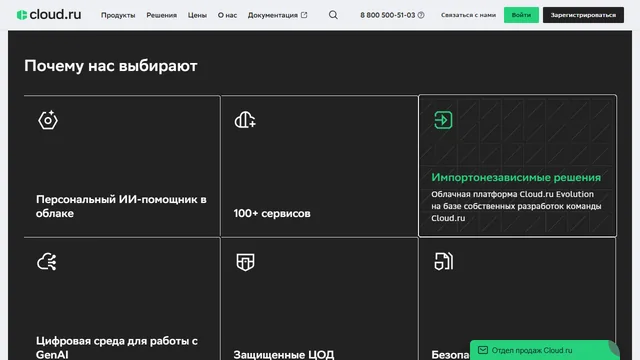Click the Почему нас выбирают heading

pos(111,66)
